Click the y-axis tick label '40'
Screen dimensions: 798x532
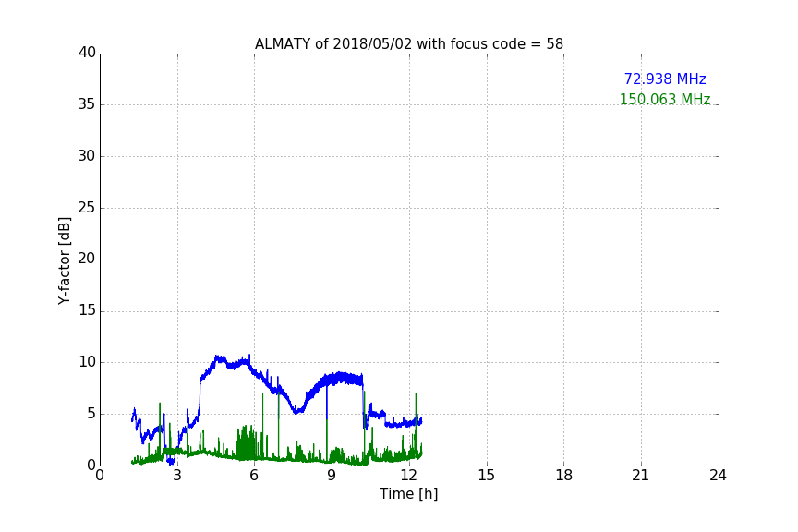coord(87,53)
